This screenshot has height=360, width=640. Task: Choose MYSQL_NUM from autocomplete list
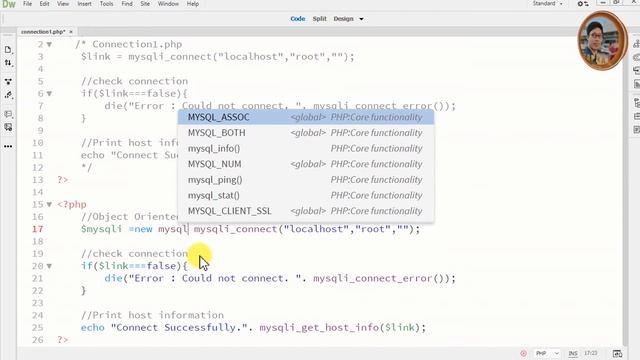(306, 164)
